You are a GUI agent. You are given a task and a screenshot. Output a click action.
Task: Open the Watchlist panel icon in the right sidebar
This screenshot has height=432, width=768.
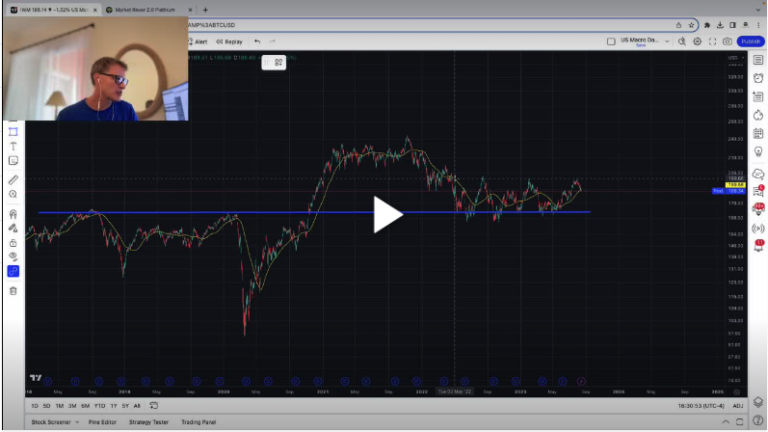[x=758, y=60]
